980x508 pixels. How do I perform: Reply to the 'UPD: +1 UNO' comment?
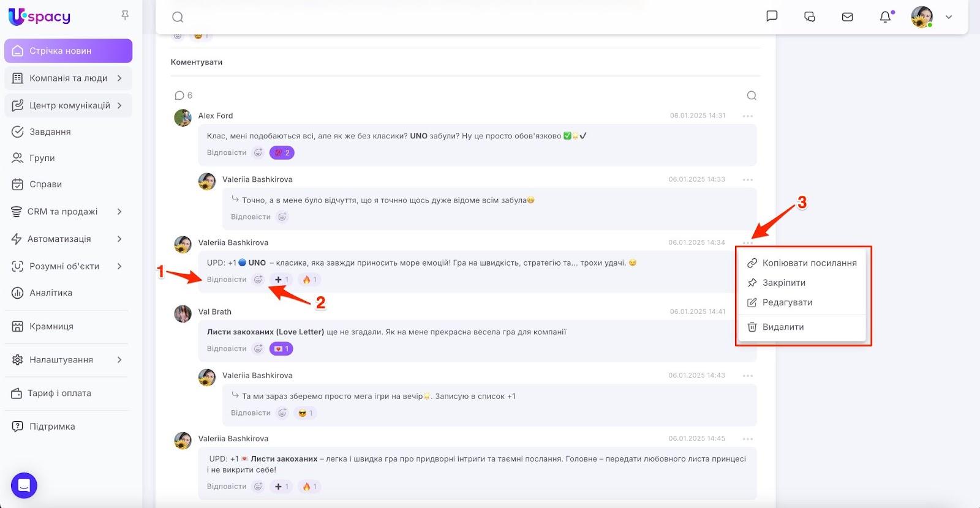[227, 280]
